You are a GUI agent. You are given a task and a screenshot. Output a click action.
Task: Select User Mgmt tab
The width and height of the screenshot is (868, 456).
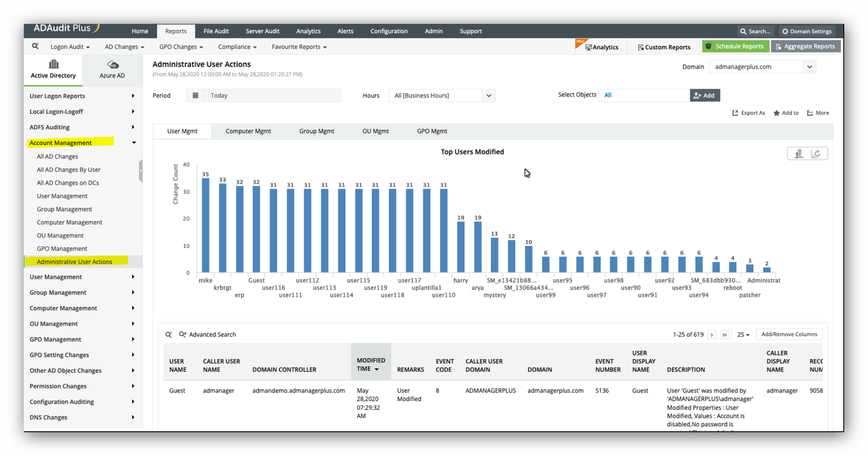(182, 131)
